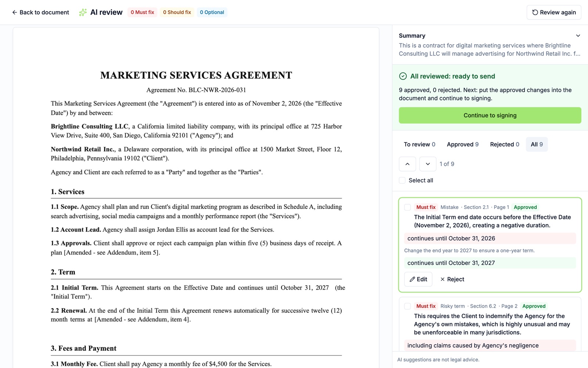Go to previous suggestion with up arrow

pyautogui.click(x=408, y=164)
